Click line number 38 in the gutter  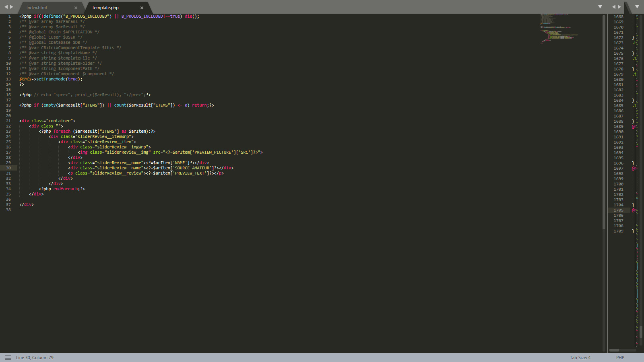[x=8, y=210]
